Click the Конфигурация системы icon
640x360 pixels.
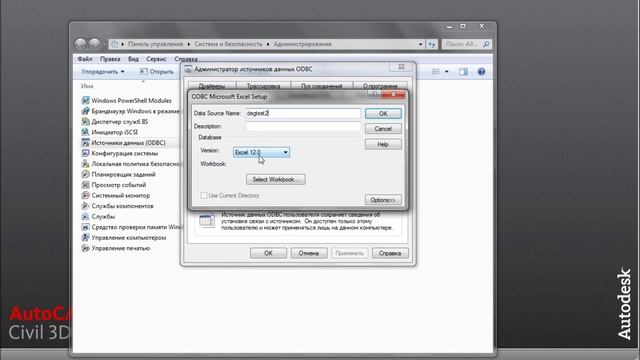[x=85, y=153]
